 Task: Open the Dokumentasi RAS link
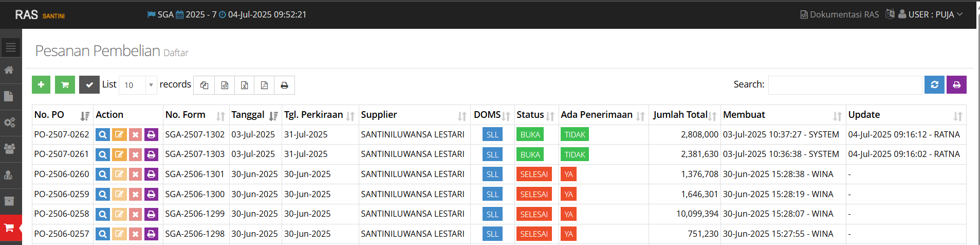click(x=840, y=14)
